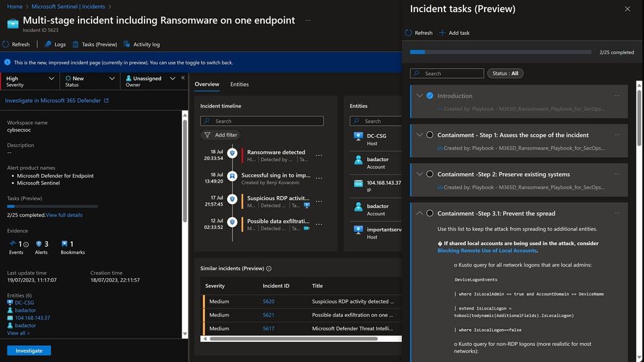644x362 pixels.
Task: Open Logs from the incident toolbar
Action: click(55, 44)
